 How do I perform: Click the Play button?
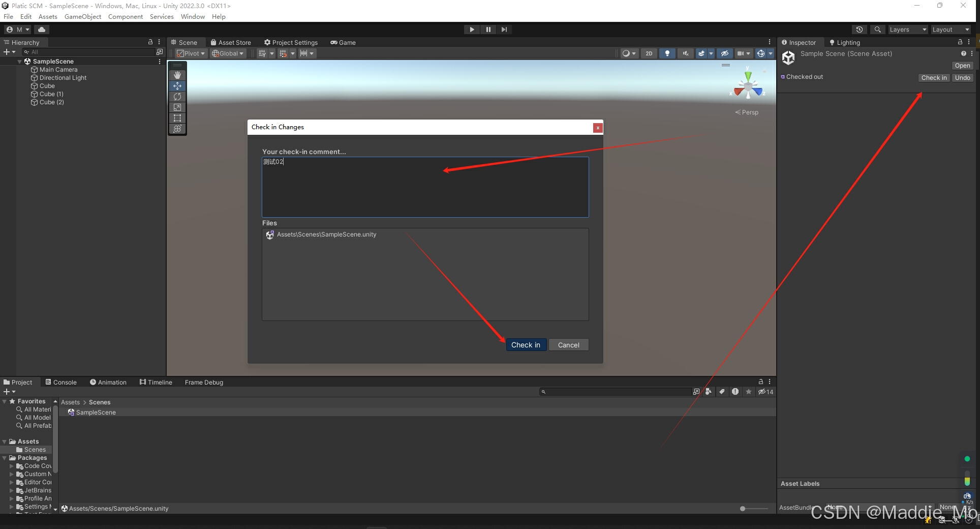pyautogui.click(x=472, y=30)
